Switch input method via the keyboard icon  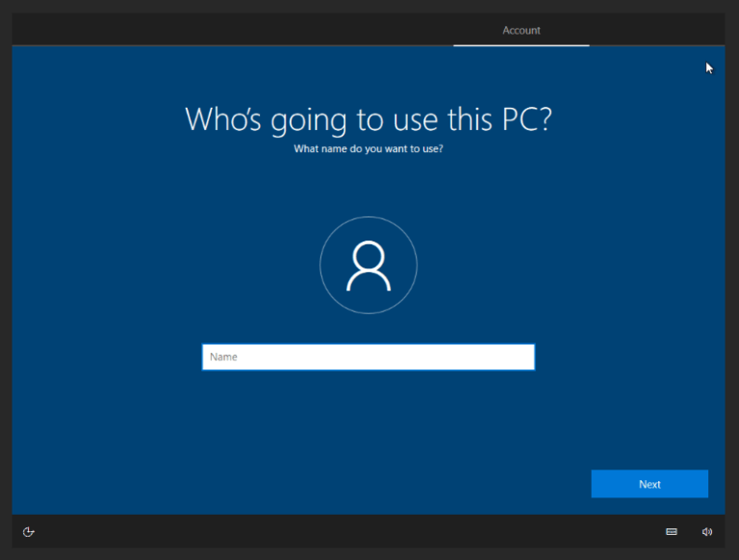coord(672,531)
